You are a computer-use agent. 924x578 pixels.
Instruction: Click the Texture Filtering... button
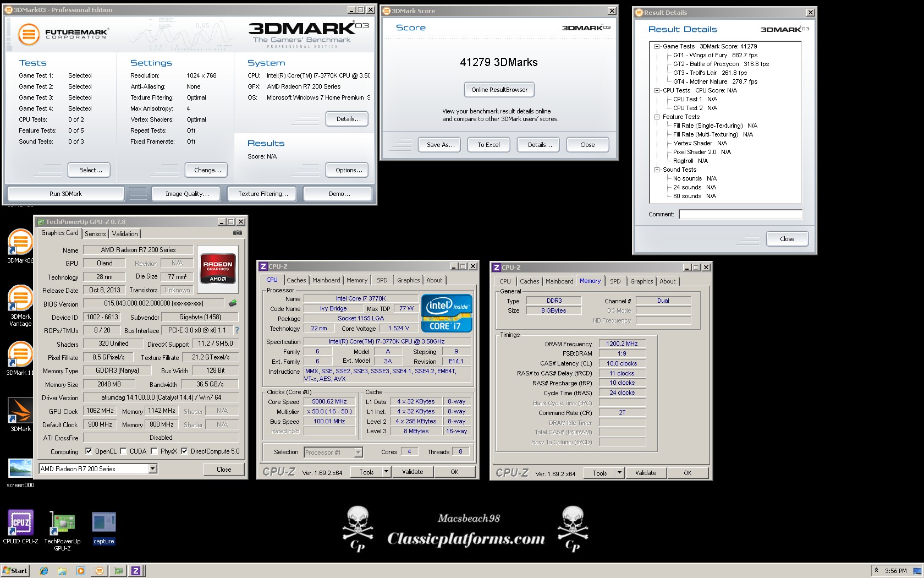click(x=263, y=194)
